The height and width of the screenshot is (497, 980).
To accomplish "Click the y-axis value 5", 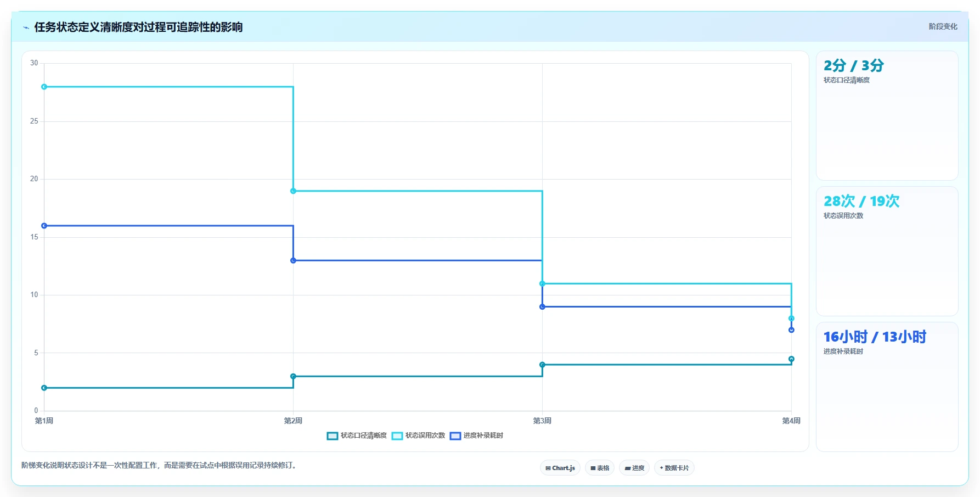I will [x=36, y=353].
